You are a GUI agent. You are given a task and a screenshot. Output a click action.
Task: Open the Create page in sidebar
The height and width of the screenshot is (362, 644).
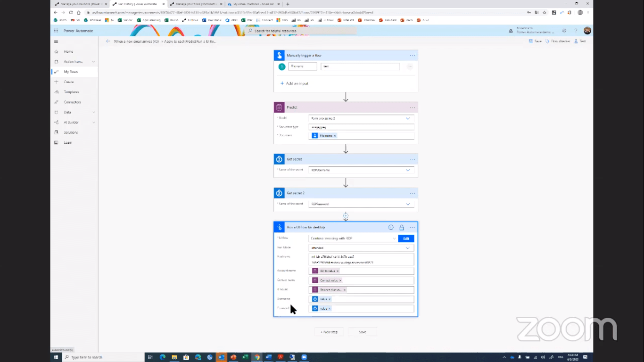69,82
